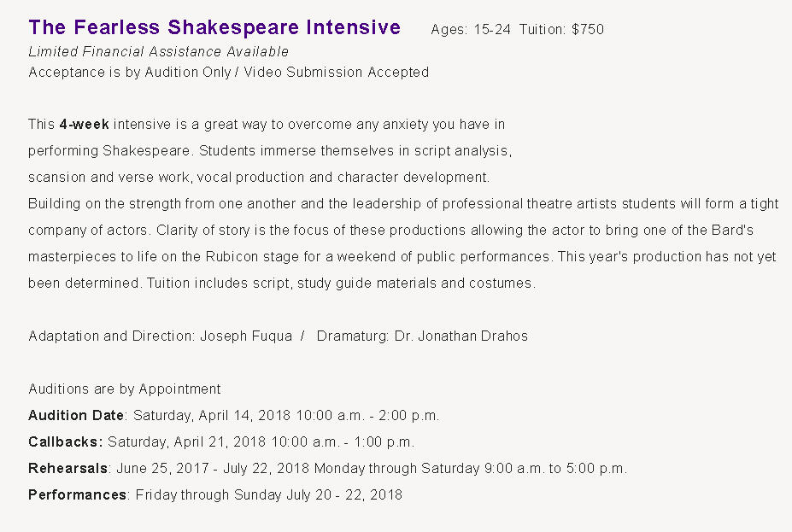792x532 pixels.
Task: Click the bold Audition Date label
Action: 77,416
